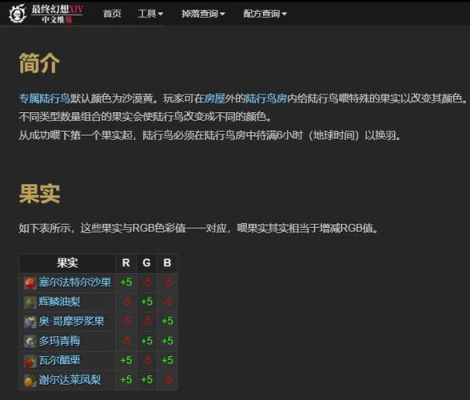470x400 pixels.
Task: Click the 谢尔达莱凤梨 fruit icon
Action: pos(30,380)
